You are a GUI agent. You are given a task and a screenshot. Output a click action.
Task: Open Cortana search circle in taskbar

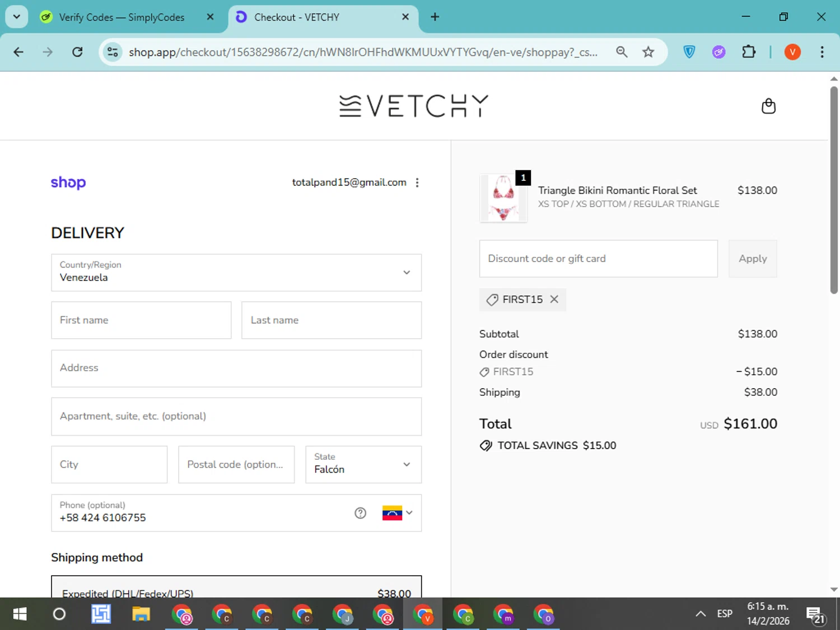pos(59,614)
